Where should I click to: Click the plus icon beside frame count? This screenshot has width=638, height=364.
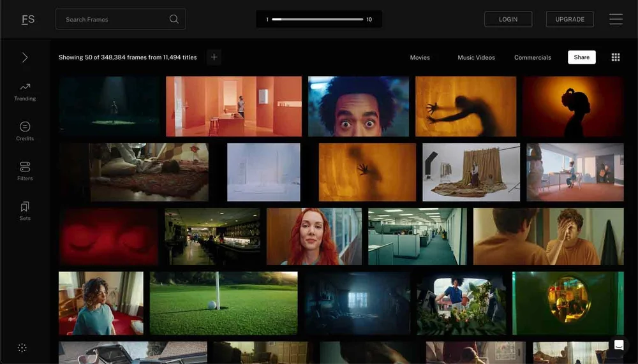pyautogui.click(x=214, y=57)
